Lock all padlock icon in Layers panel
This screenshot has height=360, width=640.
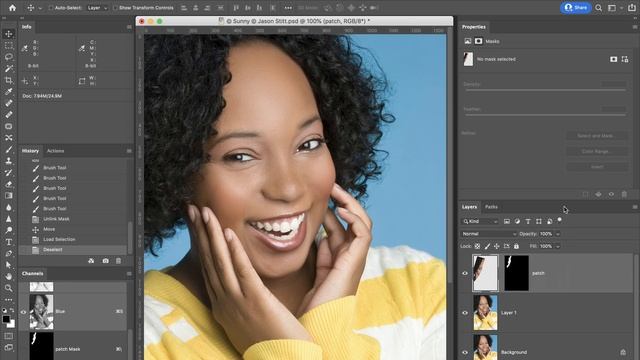click(x=516, y=246)
